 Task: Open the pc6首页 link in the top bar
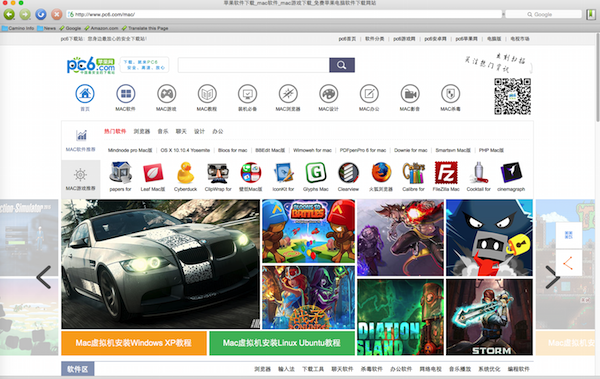coord(347,39)
